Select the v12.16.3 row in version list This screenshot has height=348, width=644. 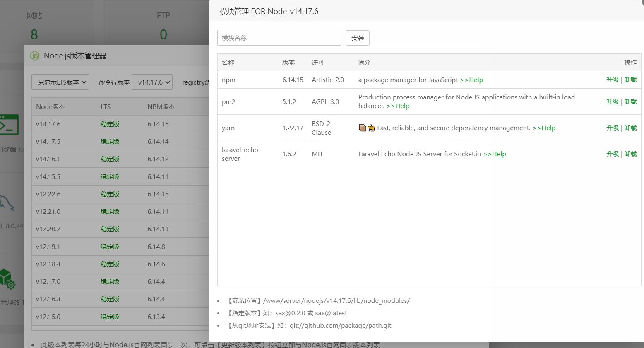click(x=120, y=299)
